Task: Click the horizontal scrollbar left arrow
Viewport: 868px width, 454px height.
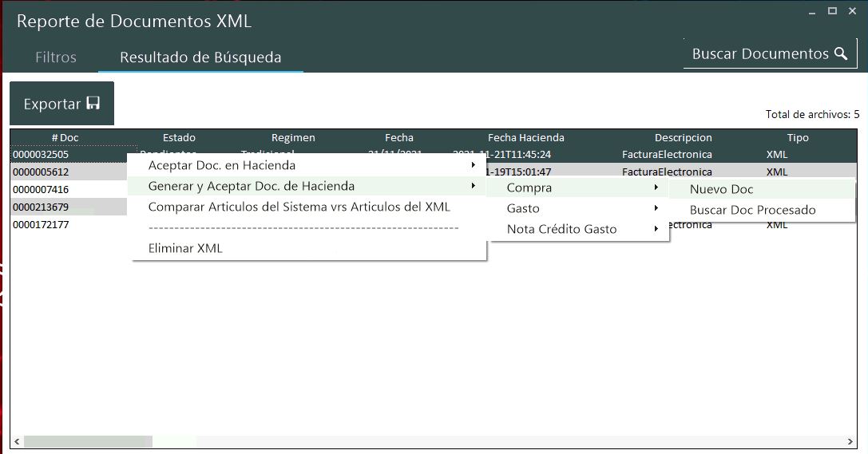Action: click(x=18, y=442)
